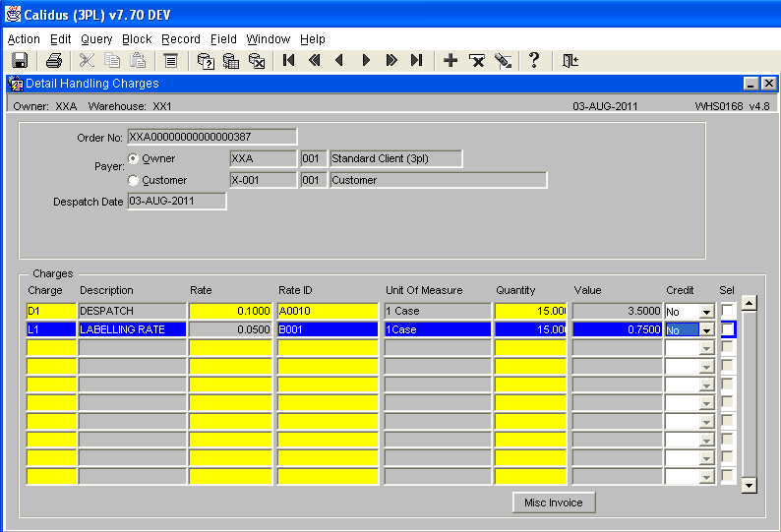Screen dimensions: 781x532
Task: Open the Block menu
Action: point(137,39)
